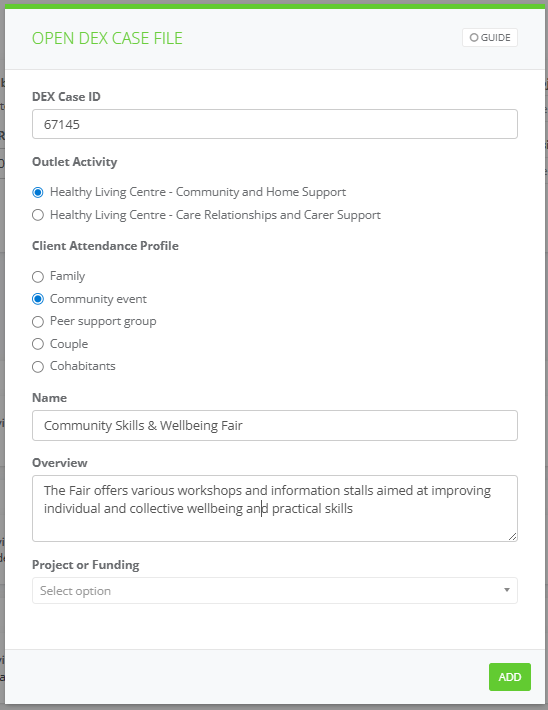Select the Couple attendance profile
Screen dimensions: 548x710
38,344
